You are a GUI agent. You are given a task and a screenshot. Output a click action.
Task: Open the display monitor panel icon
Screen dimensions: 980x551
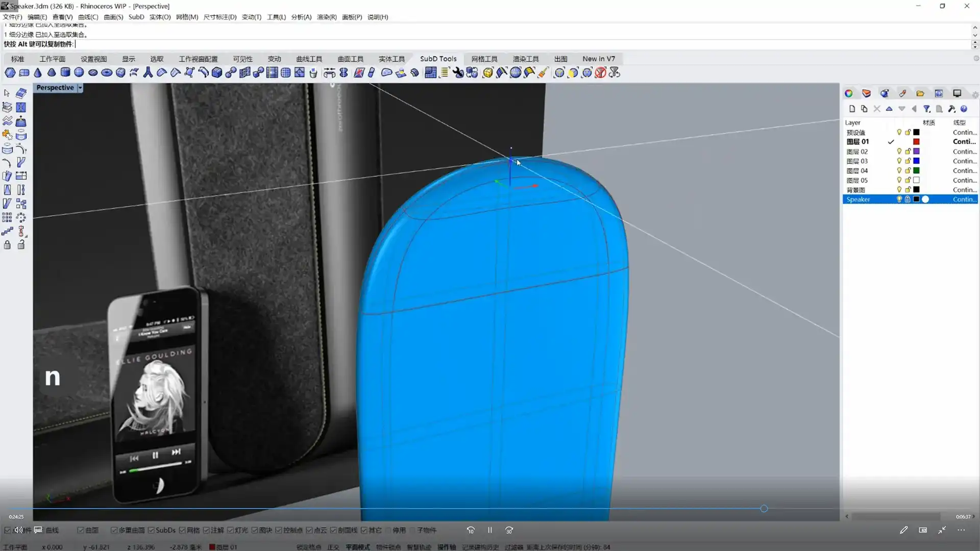point(957,93)
